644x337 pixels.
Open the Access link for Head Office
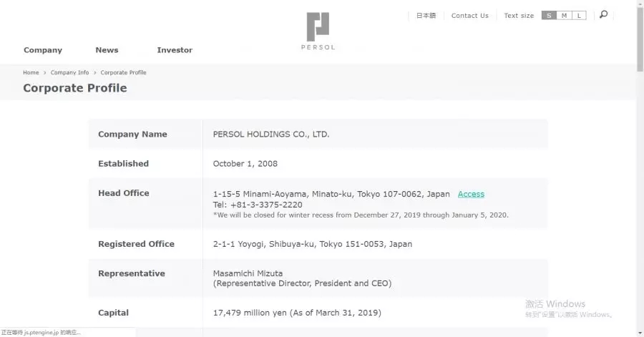coord(471,194)
